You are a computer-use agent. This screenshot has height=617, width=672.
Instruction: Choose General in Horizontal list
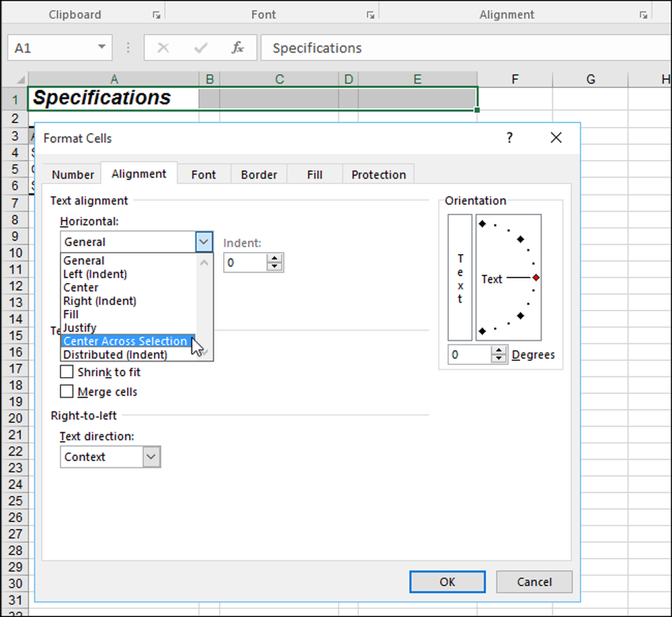pyautogui.click(x=128, y=261)
